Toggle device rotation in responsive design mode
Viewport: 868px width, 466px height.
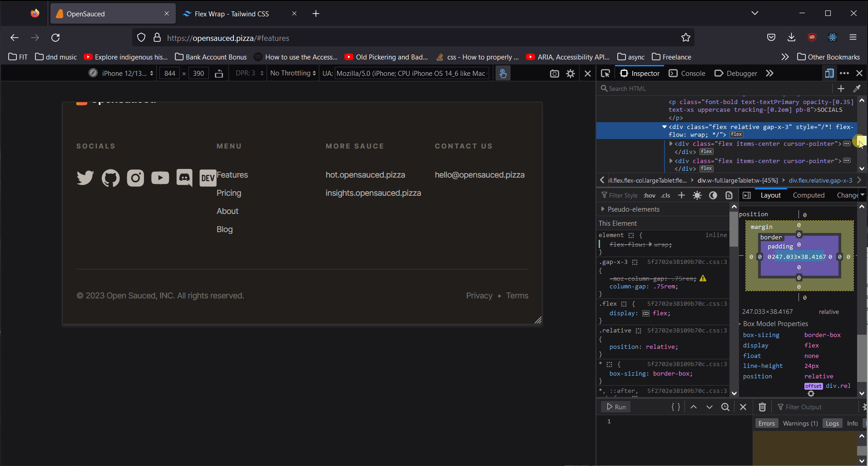coord(219,73)
